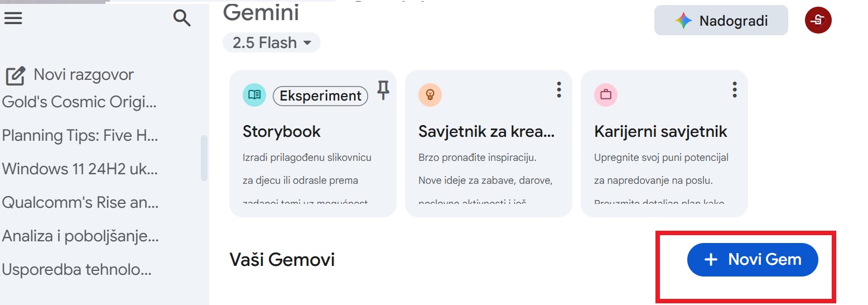Open Gold's Cosmic Origi... conversation
Screen dimensions: 868x305
tap(80, 102)
